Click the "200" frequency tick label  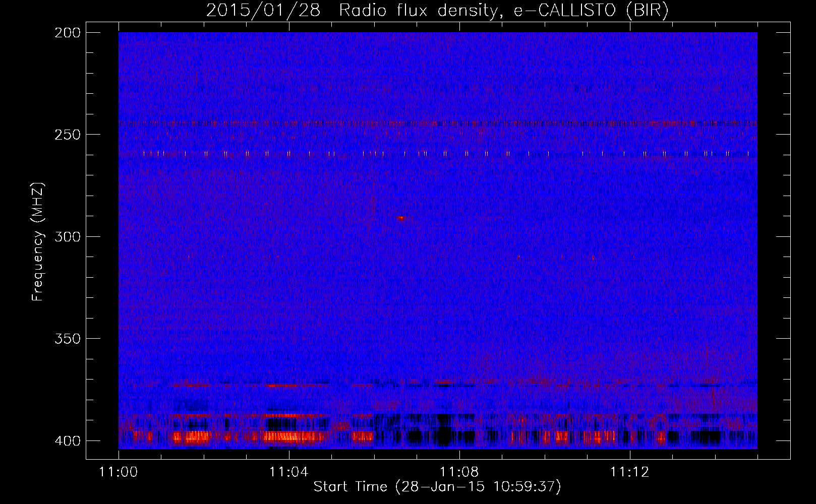tap(68, 33)
